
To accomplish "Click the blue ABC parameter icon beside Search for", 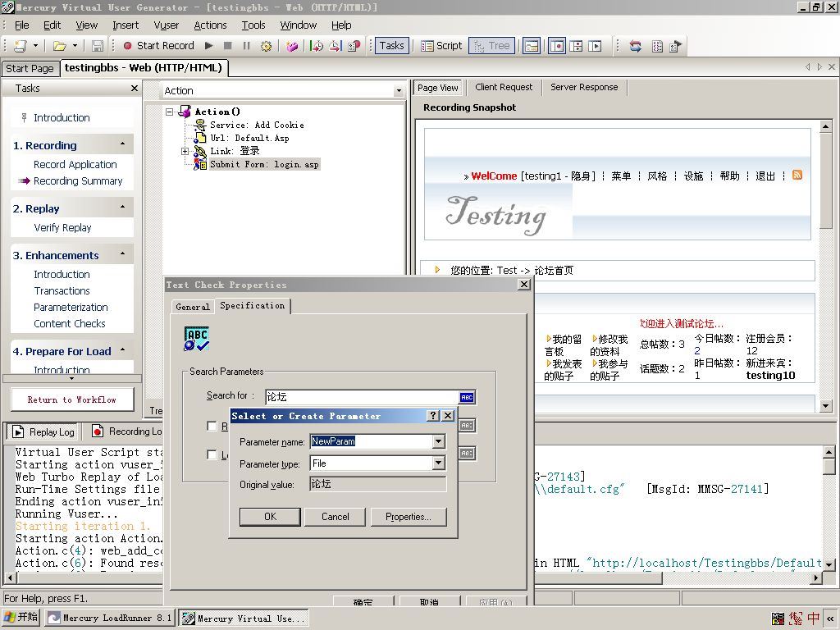I will click(467, 397).
